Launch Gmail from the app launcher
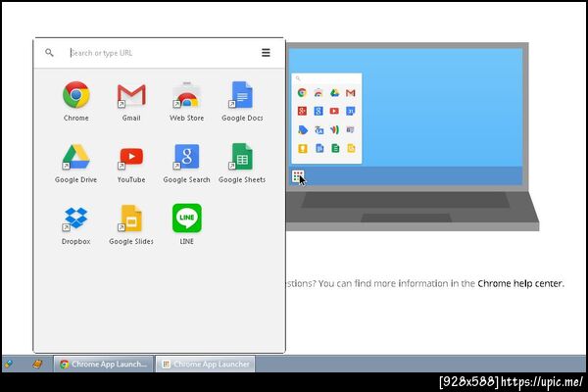Viewport: 588px width, 392px height. point(131,95)
